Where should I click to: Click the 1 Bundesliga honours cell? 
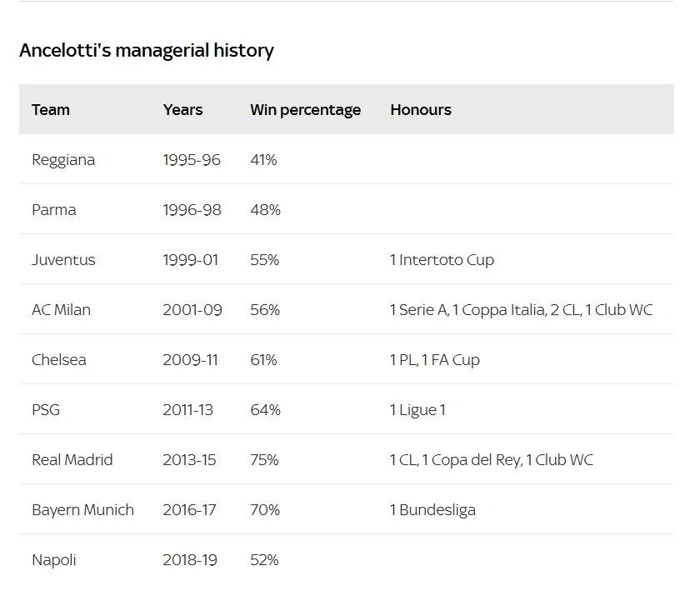click(432, 509)
